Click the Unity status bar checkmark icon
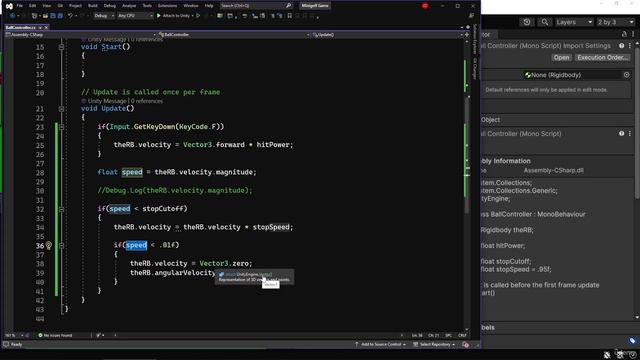 coord(633,355)
